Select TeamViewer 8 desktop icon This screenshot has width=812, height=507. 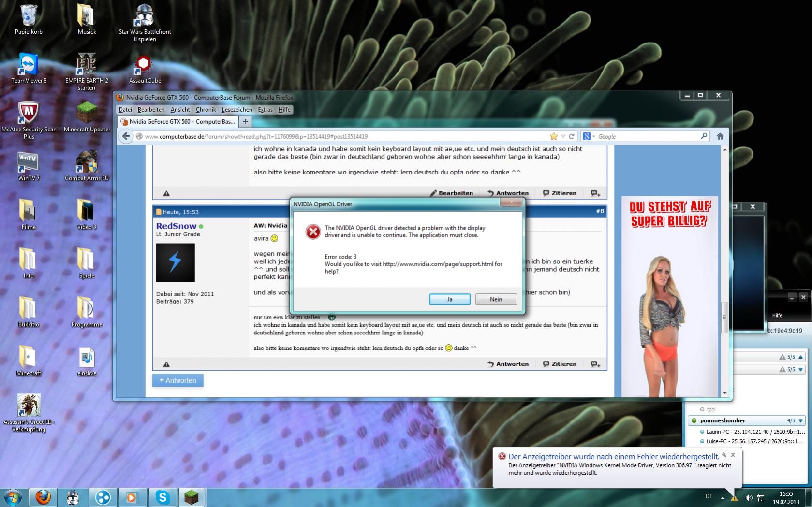pyautogui.click(x=29, y=69)
